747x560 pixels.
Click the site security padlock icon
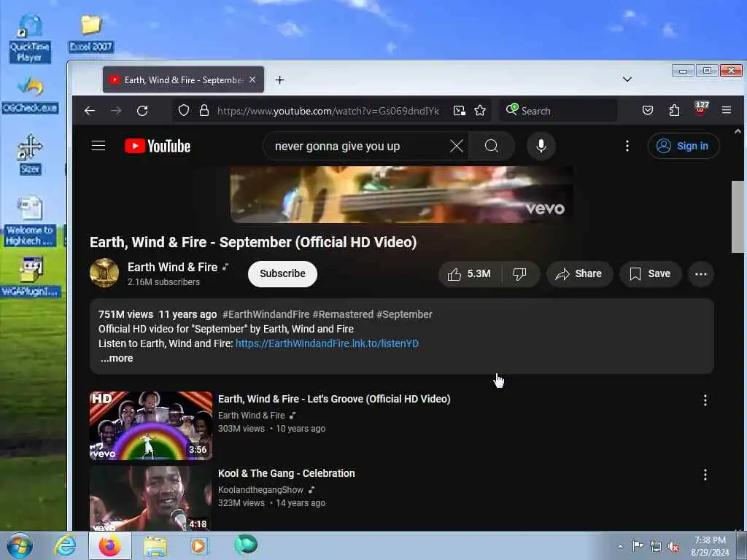pyautogui.click(x=204, y=111)
